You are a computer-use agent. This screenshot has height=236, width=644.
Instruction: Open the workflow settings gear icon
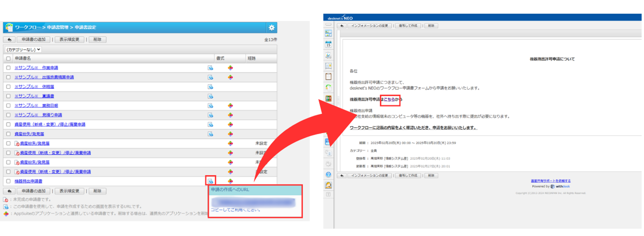point(271,28)
